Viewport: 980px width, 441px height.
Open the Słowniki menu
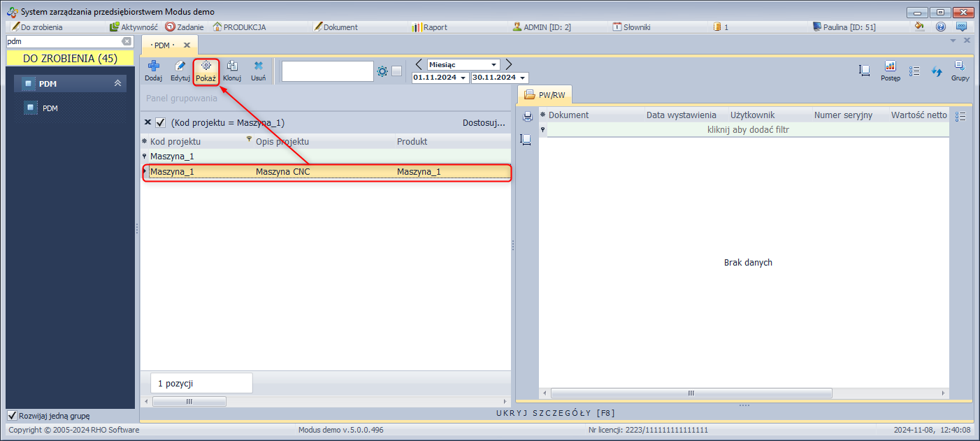632,27
